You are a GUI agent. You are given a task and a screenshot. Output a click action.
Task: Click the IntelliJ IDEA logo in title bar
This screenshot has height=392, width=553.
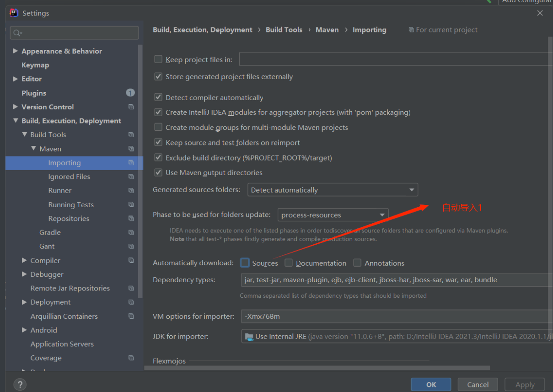(x=14, y=13)
